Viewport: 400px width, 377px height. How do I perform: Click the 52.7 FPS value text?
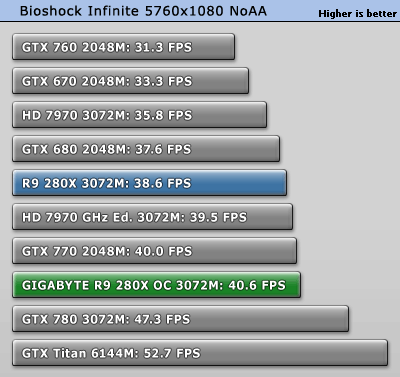click(x=172, y=353)
